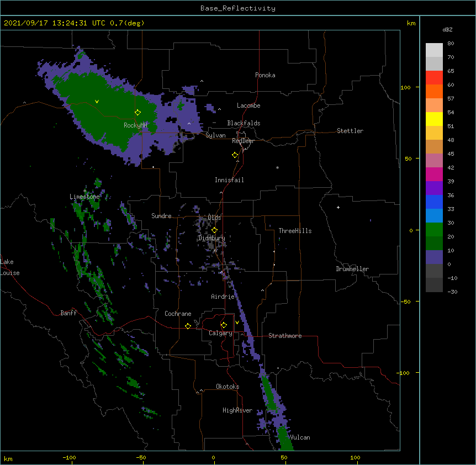This screenshot has height=465, width=476.
Task: Select the yellow diamond marker above Calgary
Action: [224, 325]
